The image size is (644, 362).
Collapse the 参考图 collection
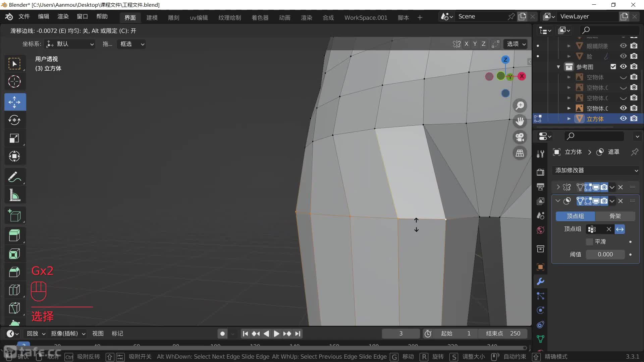tap(558, 67)
